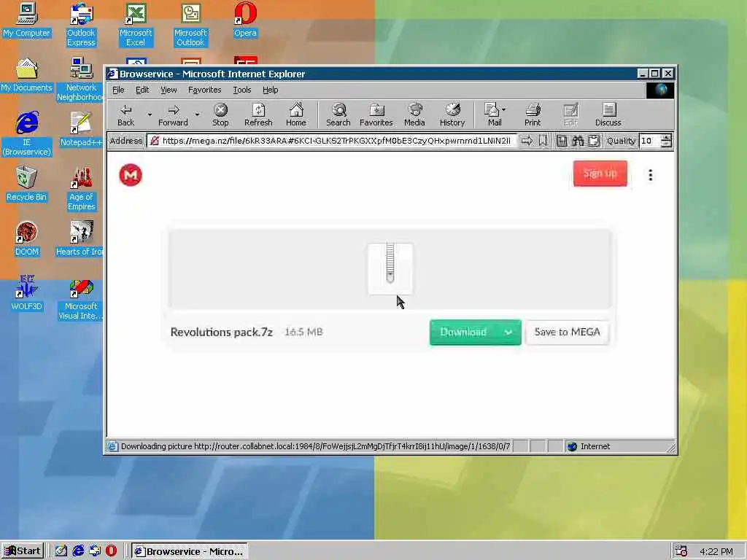Click the Discuss toolbar button
The image size is (747, 560).
click(x=608, y=115)
